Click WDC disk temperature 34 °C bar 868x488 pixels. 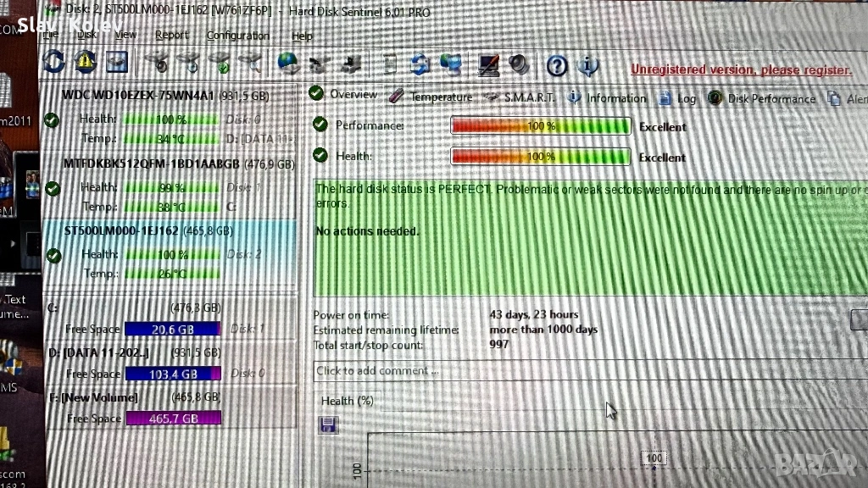coord(170,138)
